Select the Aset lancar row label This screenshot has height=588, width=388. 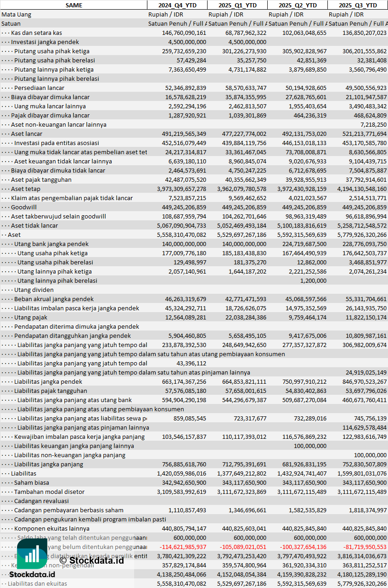[x=27, y=134]
